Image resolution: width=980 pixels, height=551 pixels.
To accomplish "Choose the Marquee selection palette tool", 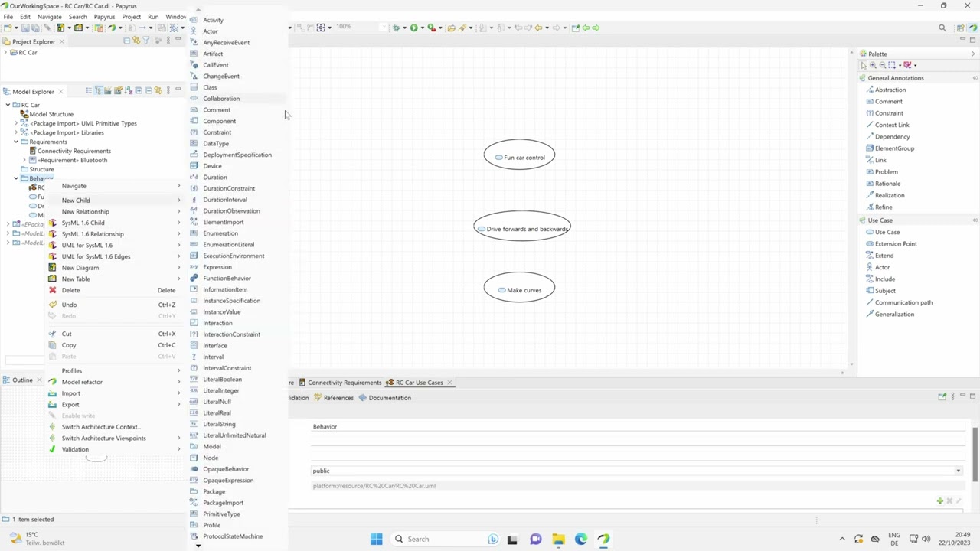I will pos(893,65).
